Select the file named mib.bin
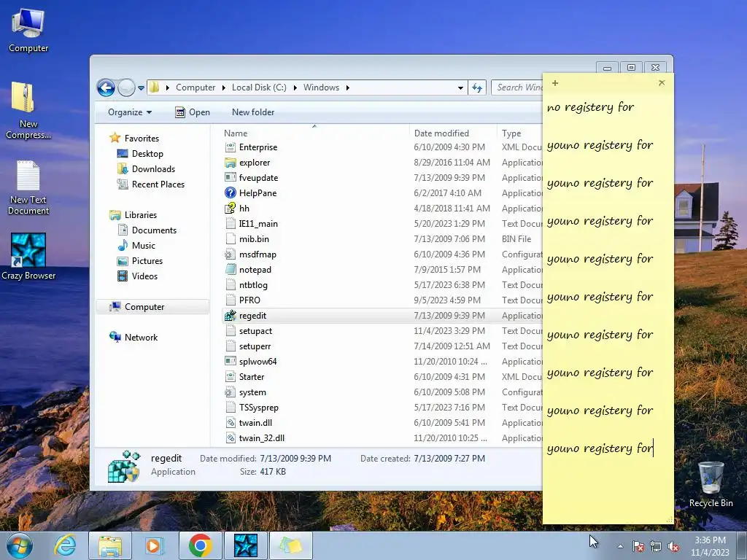Image resolution: width=747 pixels, height=560 pixels. 254,239
